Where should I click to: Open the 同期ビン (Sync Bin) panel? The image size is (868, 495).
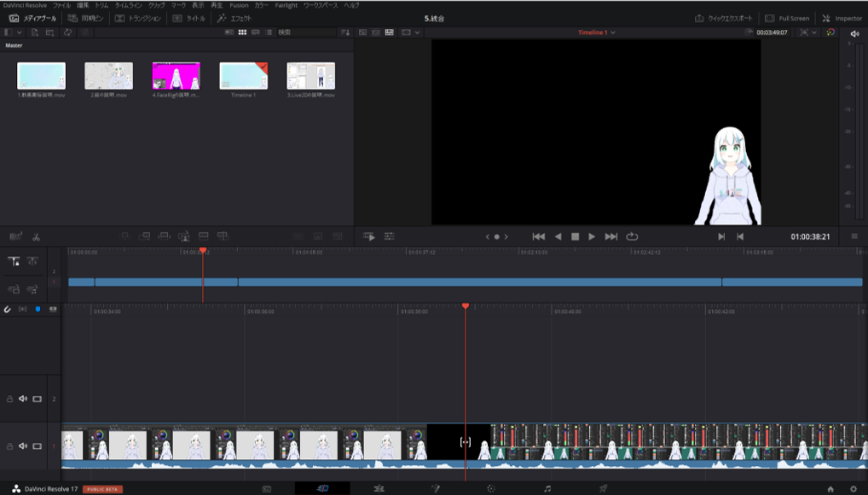[x=85, y=18]
